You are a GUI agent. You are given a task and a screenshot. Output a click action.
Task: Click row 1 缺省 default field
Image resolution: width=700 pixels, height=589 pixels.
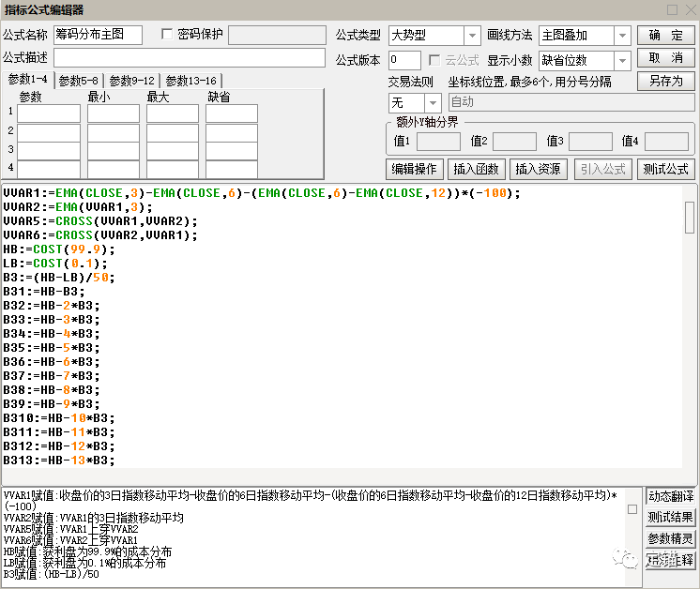click(231, 113)
